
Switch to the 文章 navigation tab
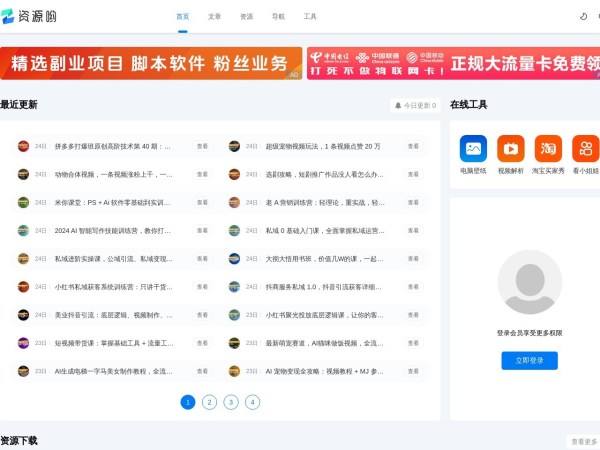pyautogui.click(x=215, y=17)
